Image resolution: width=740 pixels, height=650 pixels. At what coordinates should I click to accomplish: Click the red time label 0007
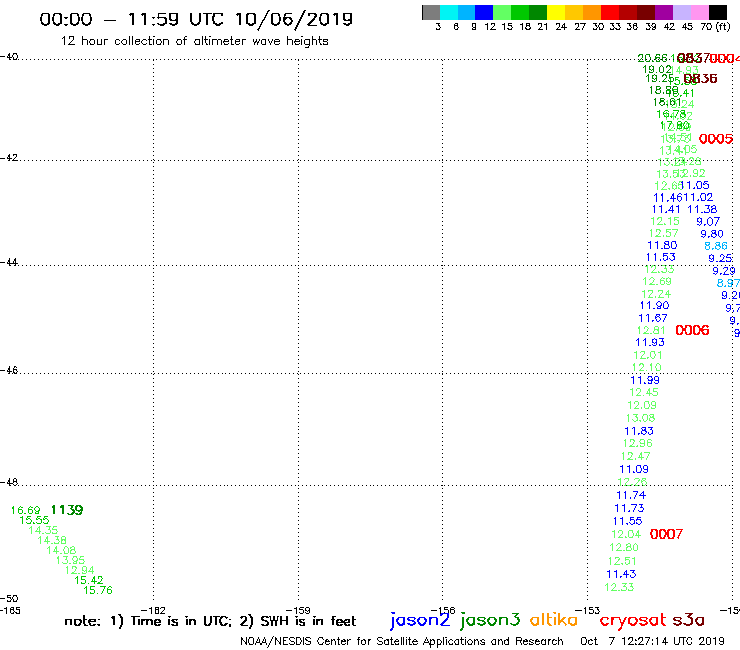coord(666,534)
